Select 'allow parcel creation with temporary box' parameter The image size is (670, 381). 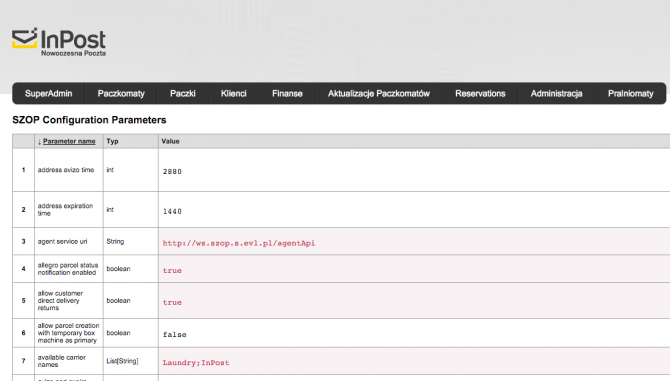click(68, 333)
